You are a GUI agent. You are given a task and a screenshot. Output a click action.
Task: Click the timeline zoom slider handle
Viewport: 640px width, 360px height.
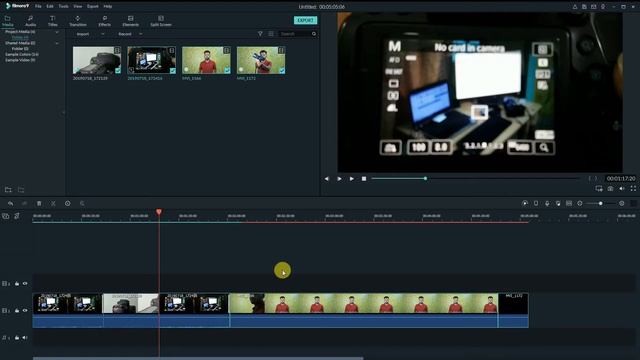(601, 203)
